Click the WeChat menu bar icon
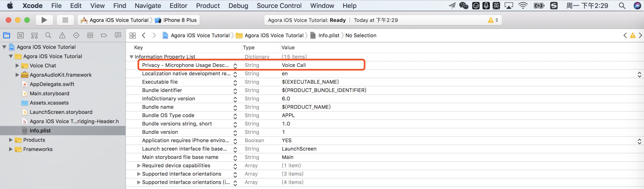 tap(464, 5)
